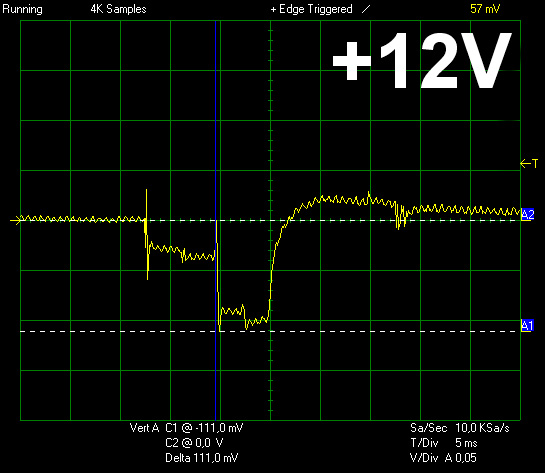Click the A1 cursor marker

[527, 326]
